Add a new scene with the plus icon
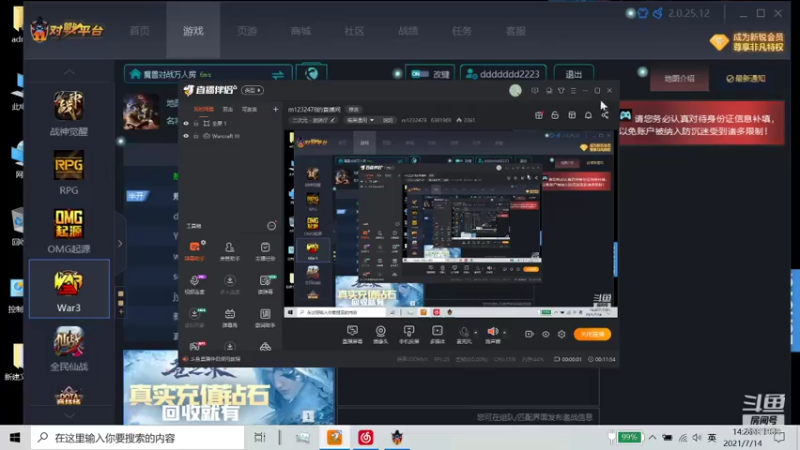800x450 pixels. click(x=276, y=109)
